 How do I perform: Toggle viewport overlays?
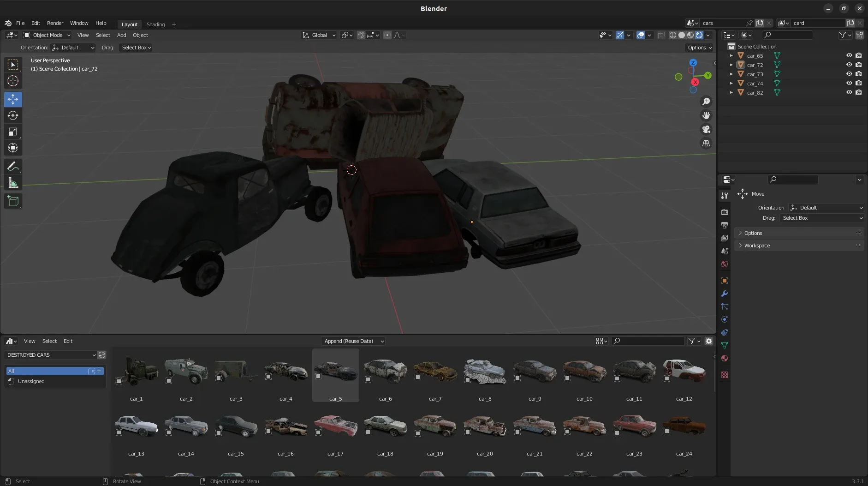(x=641, y=35)
